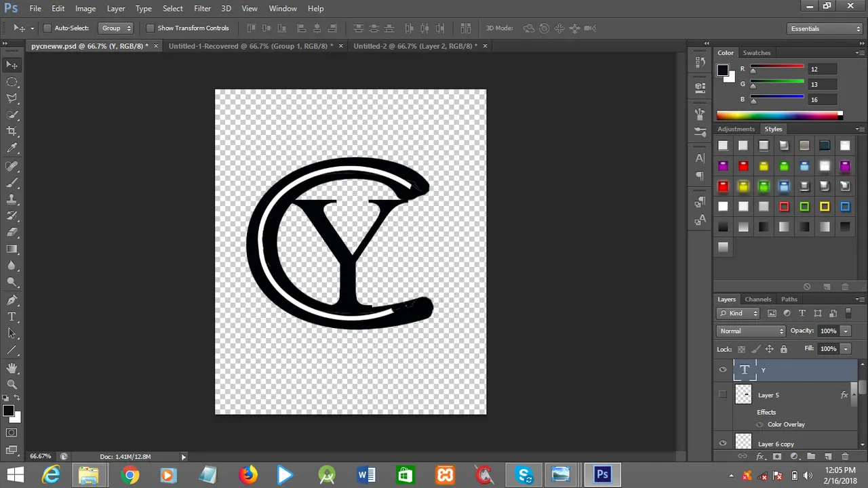Select the History Brush tool

[12, 216]
